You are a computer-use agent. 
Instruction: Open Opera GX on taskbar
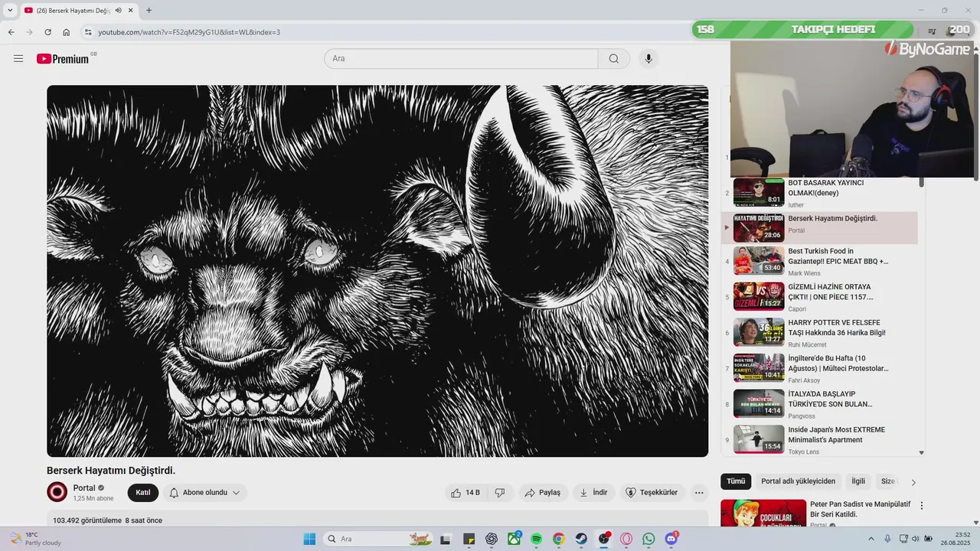click(x=626, y=539)
